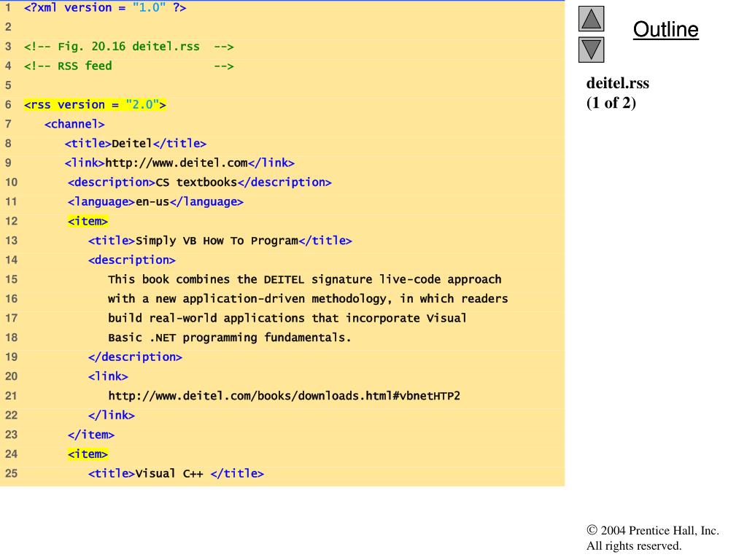The height and width of the screenshot is (560, 747).
Task: Select the xml version declaration on line 1
Action: (105, 8)
